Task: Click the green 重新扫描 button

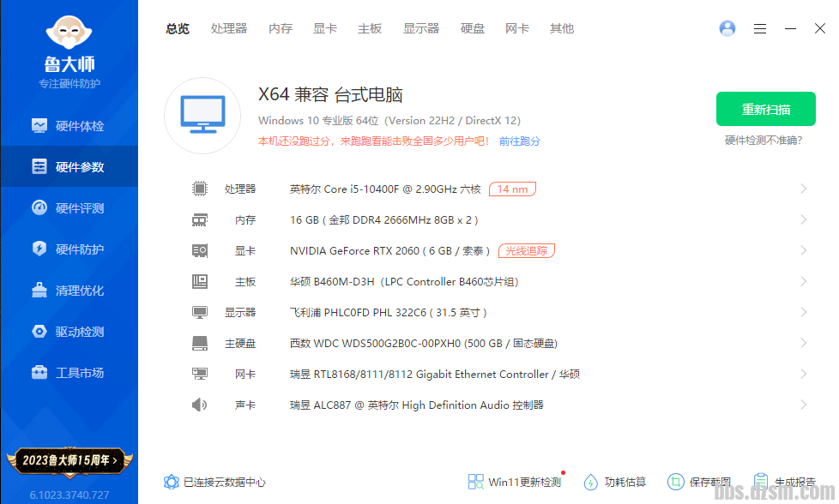Action: coord(766,110)
